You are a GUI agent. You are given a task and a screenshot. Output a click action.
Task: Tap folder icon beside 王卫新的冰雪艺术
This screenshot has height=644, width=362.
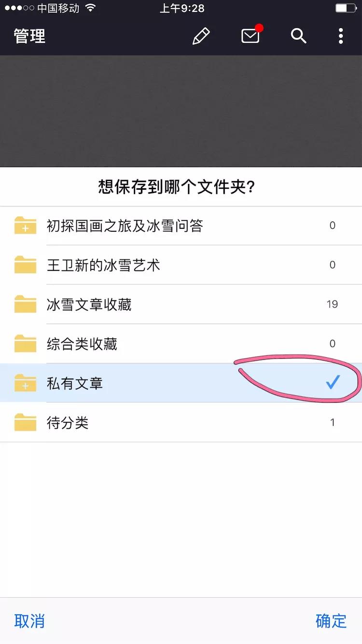coord(26,265)
